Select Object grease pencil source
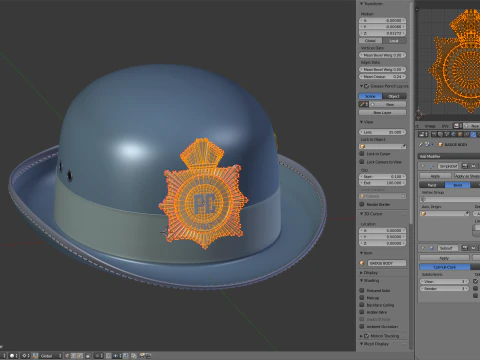 pyautogui.click(x=394, y=96)
